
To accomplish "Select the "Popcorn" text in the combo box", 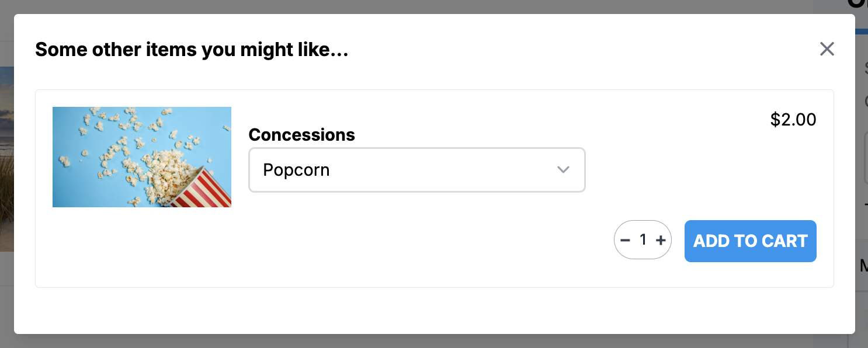I will [296, 170].
